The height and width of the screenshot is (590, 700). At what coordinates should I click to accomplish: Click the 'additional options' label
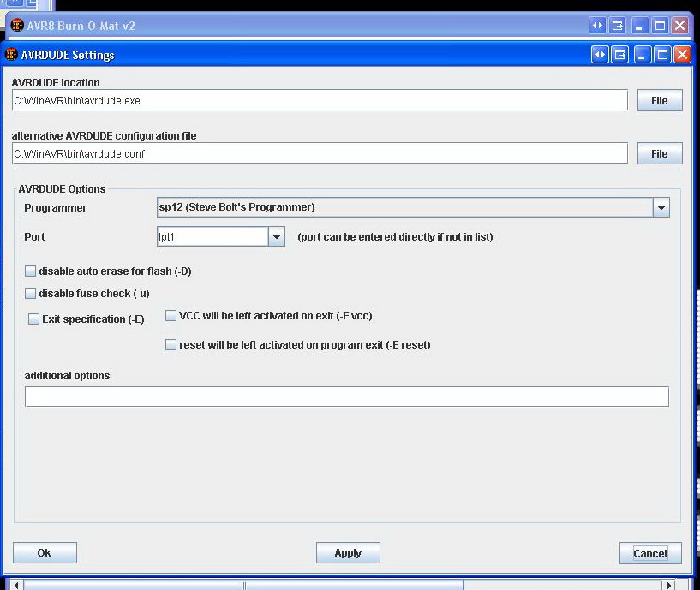pyautogui.click(x=67, y=375)
